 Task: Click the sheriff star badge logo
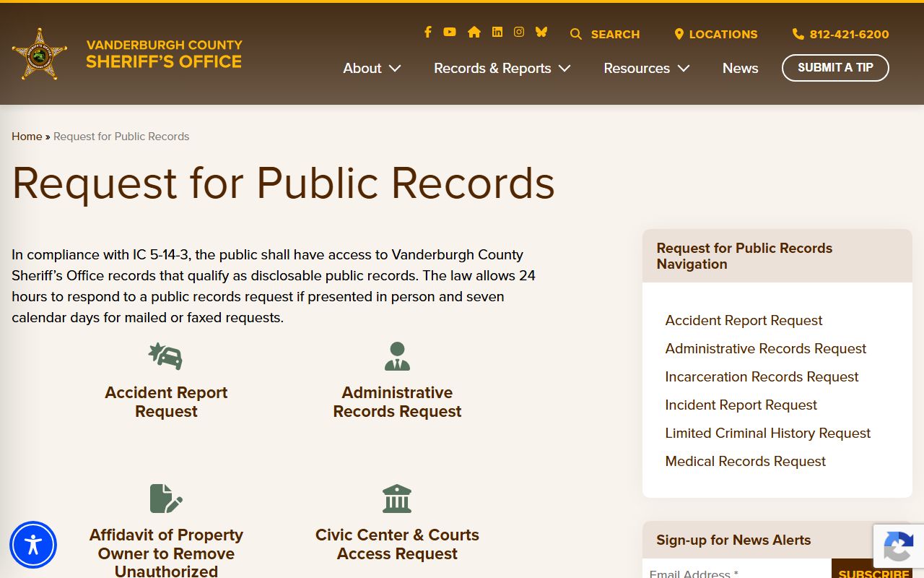pyautogui.click(x=40, y=54)
